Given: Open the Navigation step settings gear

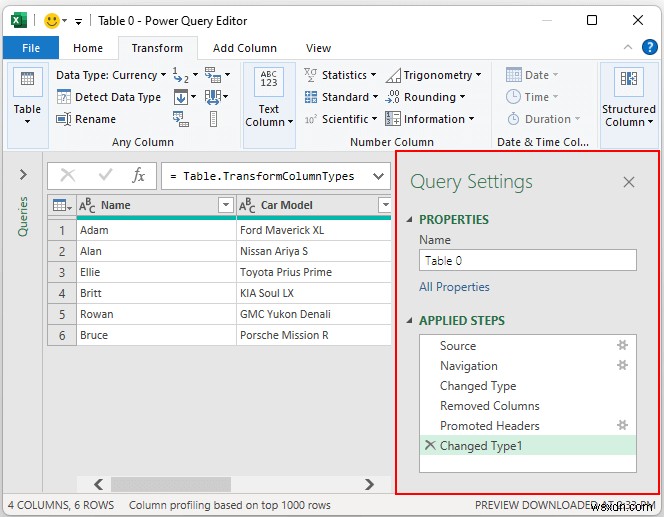Looking at the screenshot, I should 622,365.
